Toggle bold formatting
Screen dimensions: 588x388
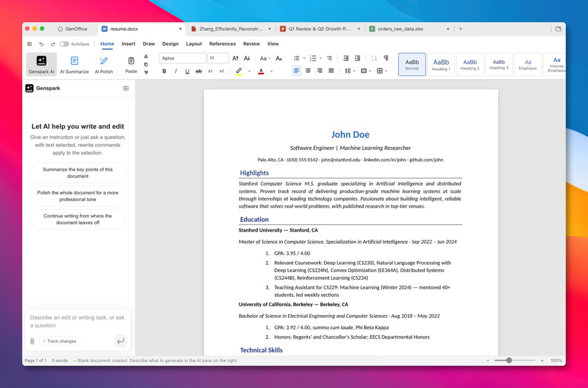[x=164, y=71]
